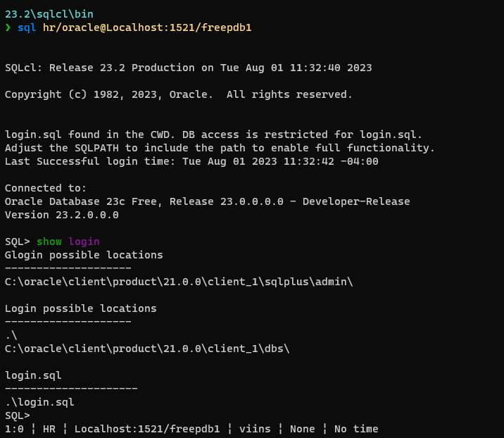Click the Adjust the SQLPATH message line

point(220,149)
